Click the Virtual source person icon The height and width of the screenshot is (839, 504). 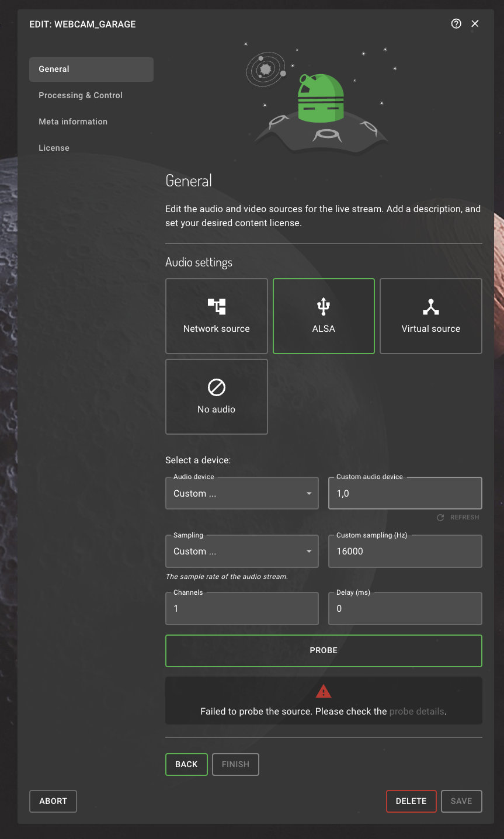point(430,306)
